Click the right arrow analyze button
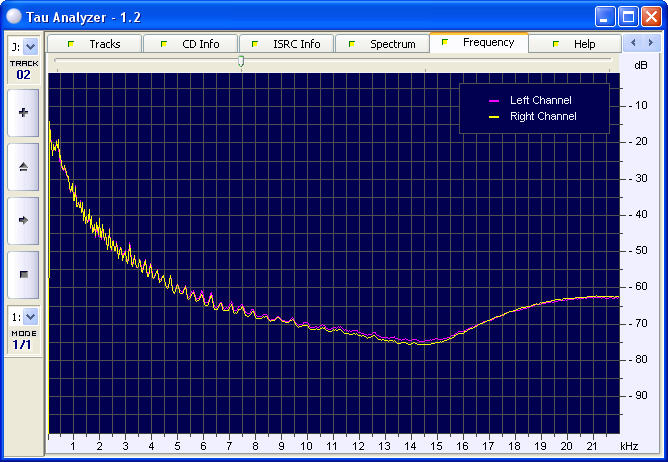This screenshot has height=462, width=668. (x=23, y=219)
